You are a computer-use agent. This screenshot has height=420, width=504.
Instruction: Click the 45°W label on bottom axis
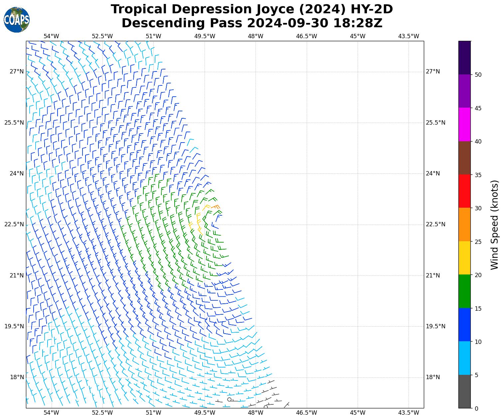[x=358, y=413]
